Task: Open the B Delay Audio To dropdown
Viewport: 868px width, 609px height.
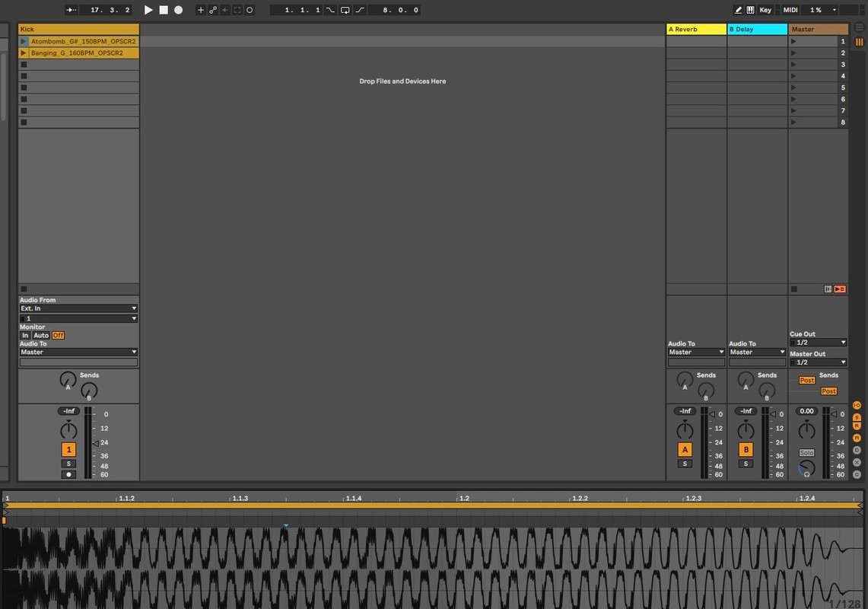Action: [757, 352]
